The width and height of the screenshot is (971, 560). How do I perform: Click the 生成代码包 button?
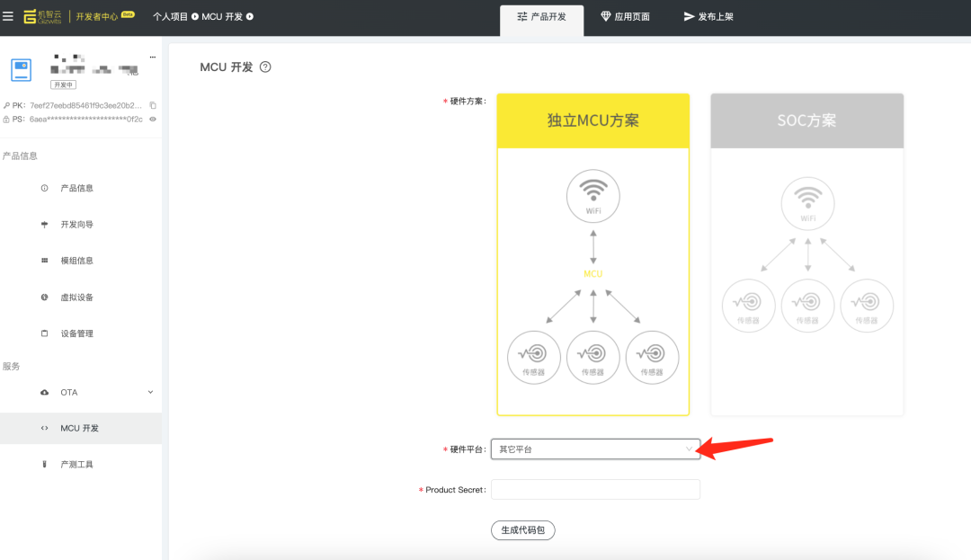click(523, 530)
